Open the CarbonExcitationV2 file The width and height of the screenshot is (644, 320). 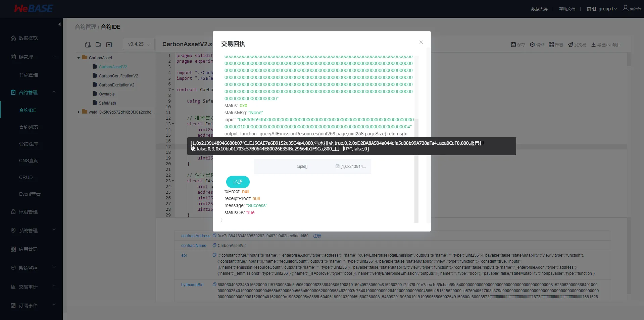[116, 85]
